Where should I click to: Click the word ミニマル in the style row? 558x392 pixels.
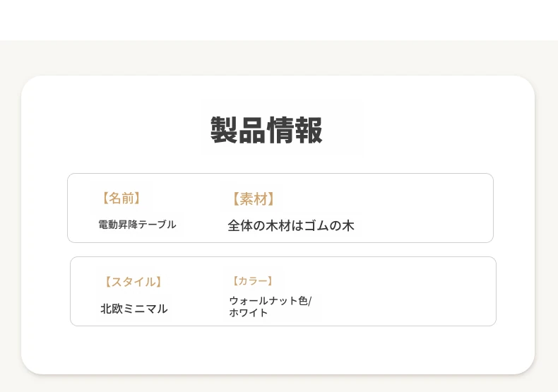pos(146,309)
